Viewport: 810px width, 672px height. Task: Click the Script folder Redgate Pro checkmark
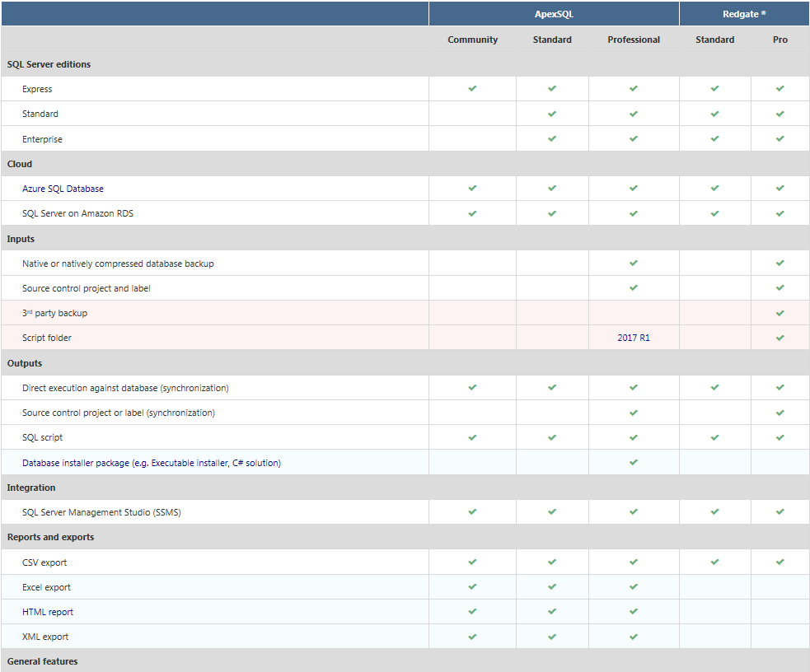point(780,338)
